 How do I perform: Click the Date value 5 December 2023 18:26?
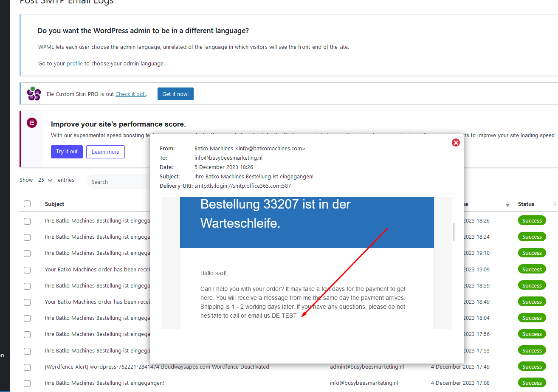coord(224,167)
